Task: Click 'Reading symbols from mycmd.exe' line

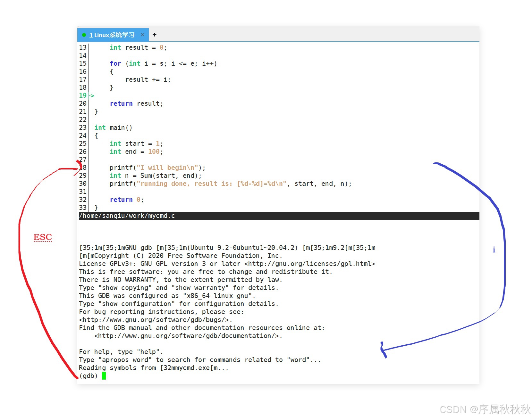Action: [154, 368]
